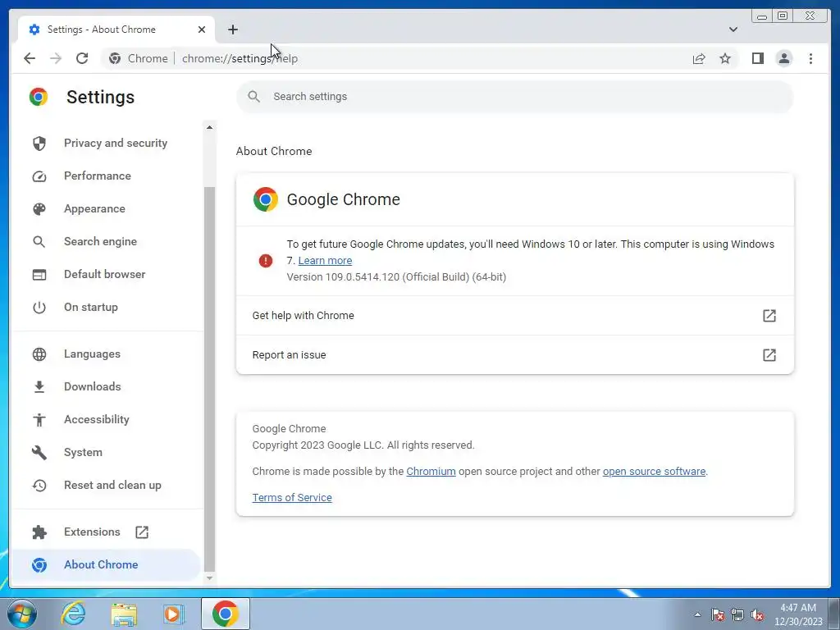Open Report an issue
Viewport: 840px width, 630px height.
click(515, 354)
